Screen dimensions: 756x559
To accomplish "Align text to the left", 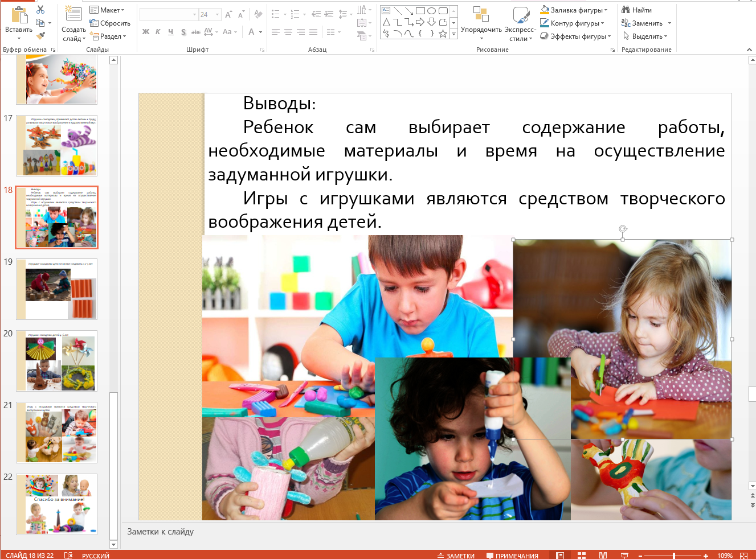I will point(276,32).
